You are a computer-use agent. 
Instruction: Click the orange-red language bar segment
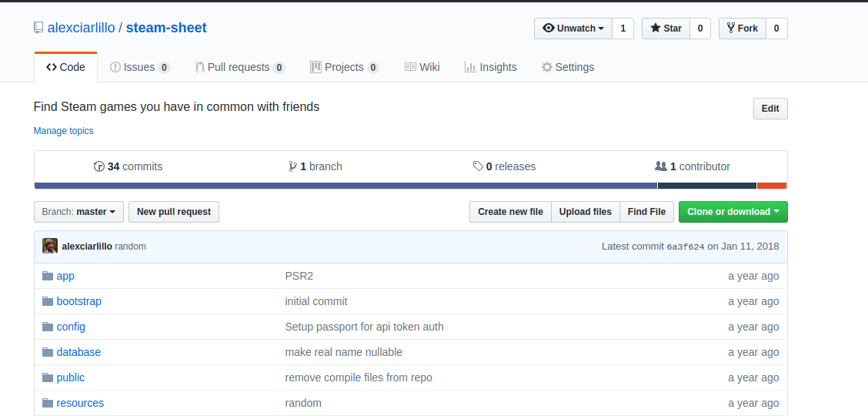pyautogui.click(x=772, y=186)
